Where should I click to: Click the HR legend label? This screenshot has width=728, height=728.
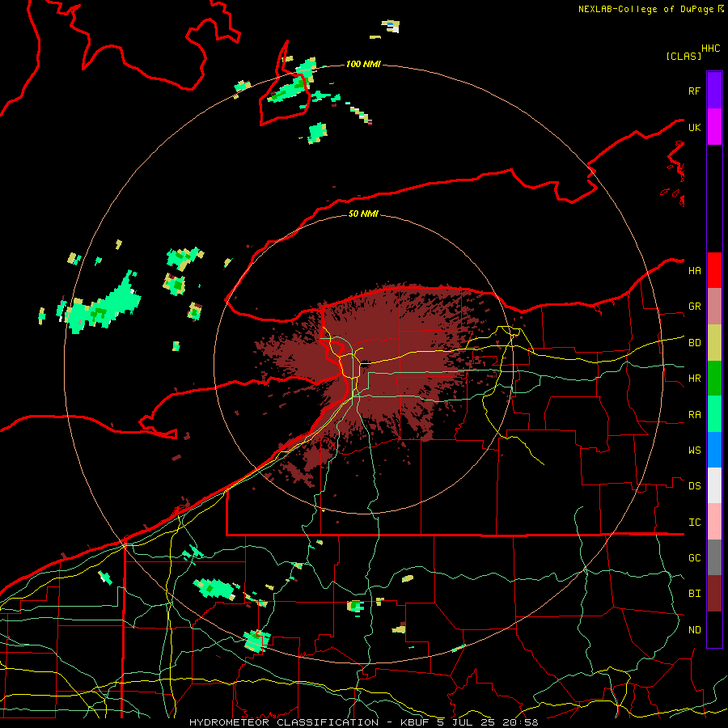694,379
